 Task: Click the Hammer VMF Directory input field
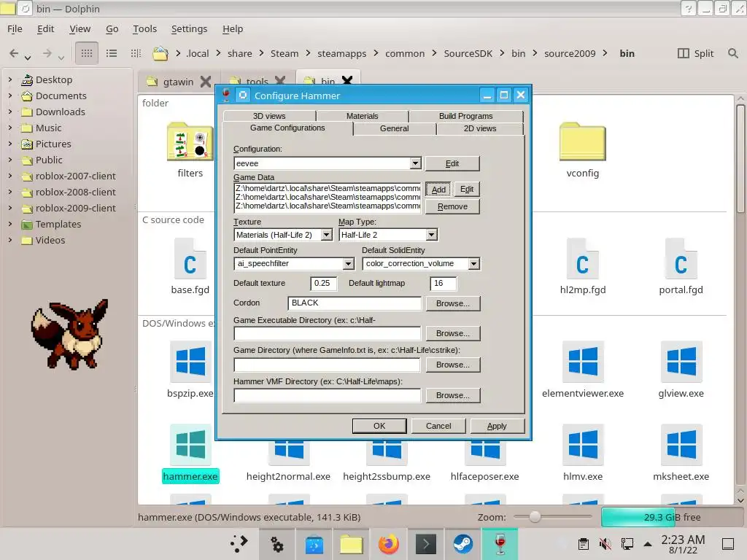click(x=327, y=395)
